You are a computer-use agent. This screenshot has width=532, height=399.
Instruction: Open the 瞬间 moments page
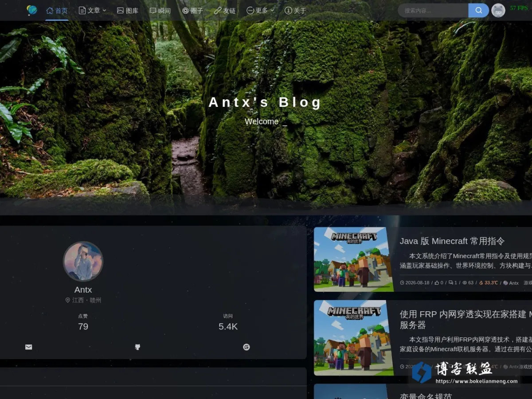click(160, 11)
